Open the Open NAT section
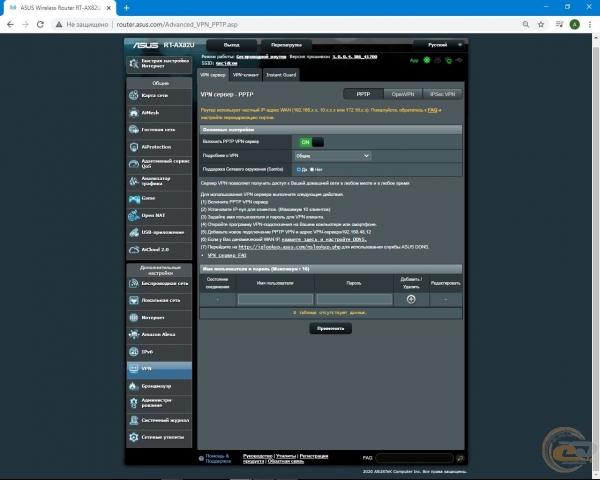Image resolution: width=600 pixels, height=480 pixels. tap(159, 216)
